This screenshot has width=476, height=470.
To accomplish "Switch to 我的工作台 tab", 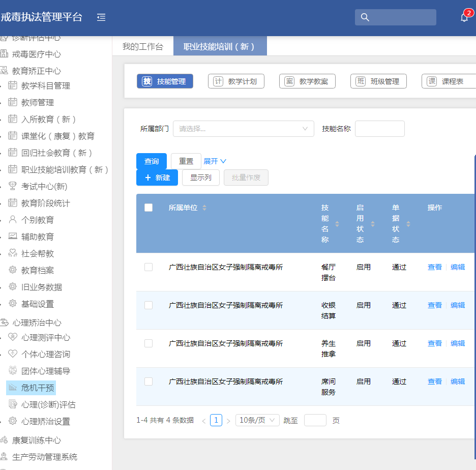I will pyautogui.click(x=143, y=46).
